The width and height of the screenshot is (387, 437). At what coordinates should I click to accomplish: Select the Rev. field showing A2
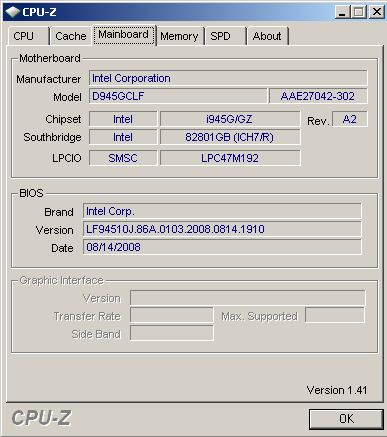(x=350, y=119)
